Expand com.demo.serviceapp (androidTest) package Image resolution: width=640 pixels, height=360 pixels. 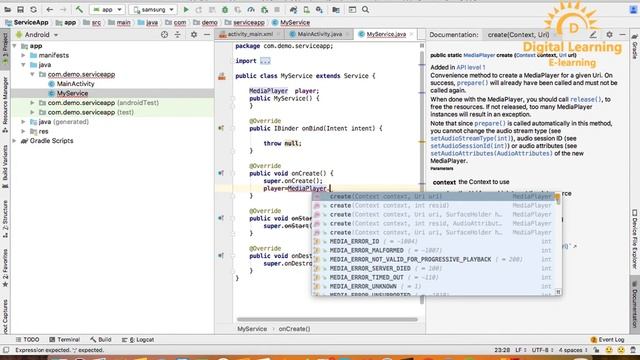tap(32, 103)
